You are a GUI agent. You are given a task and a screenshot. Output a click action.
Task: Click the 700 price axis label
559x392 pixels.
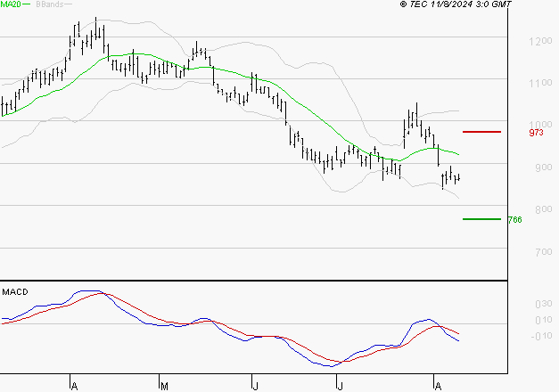tap(544, 252)
